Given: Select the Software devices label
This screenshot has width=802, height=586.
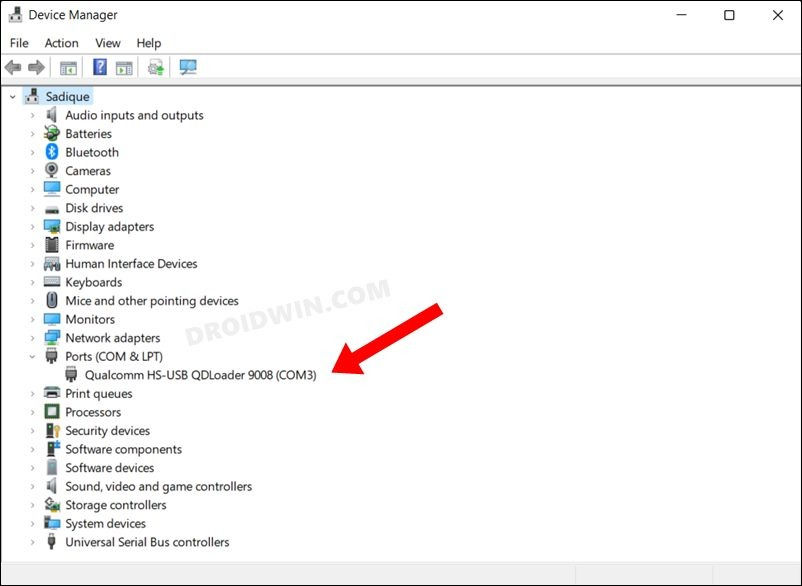Looking at the screenshot, I should point(109,468).
